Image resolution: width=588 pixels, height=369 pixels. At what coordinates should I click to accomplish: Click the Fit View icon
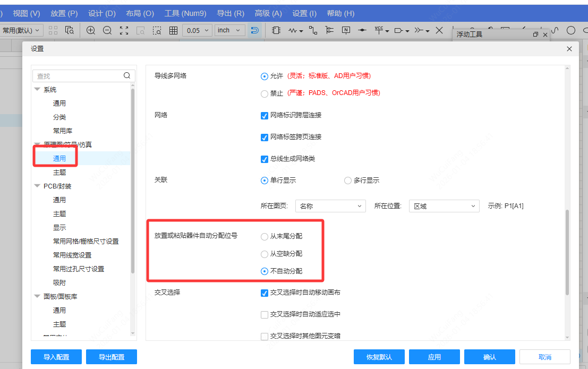click(x=124, y=30)
